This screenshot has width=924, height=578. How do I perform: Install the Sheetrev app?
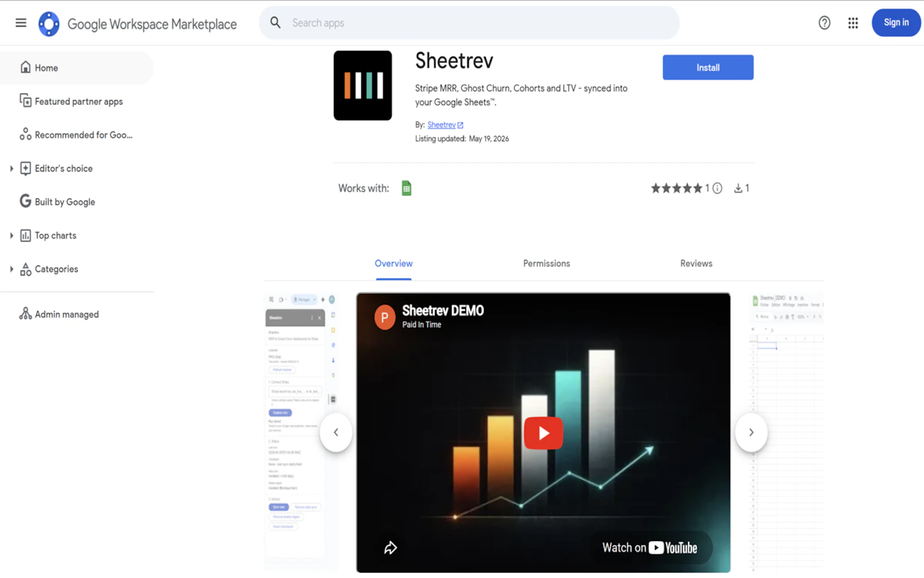707,68
